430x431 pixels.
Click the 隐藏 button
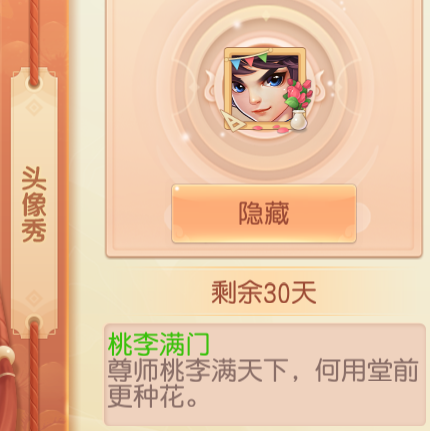point(264,213)
